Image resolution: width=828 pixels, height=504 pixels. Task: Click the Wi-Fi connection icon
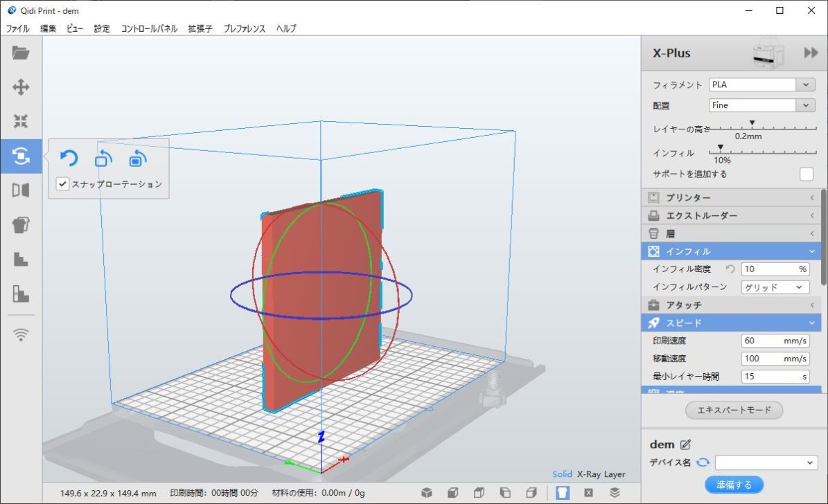tap(21, 335)
